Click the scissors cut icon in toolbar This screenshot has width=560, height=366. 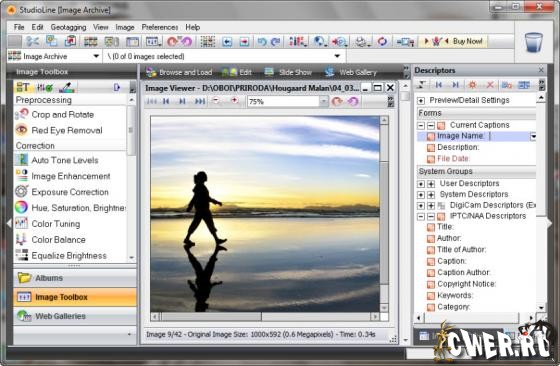[x=32, y=41]
